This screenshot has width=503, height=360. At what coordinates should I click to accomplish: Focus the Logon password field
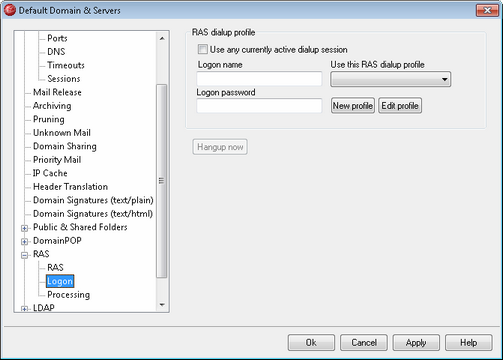[x=259, y=106]
